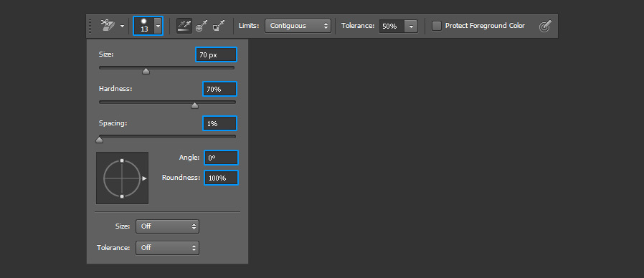Open tool preset picker arrow

123,27
